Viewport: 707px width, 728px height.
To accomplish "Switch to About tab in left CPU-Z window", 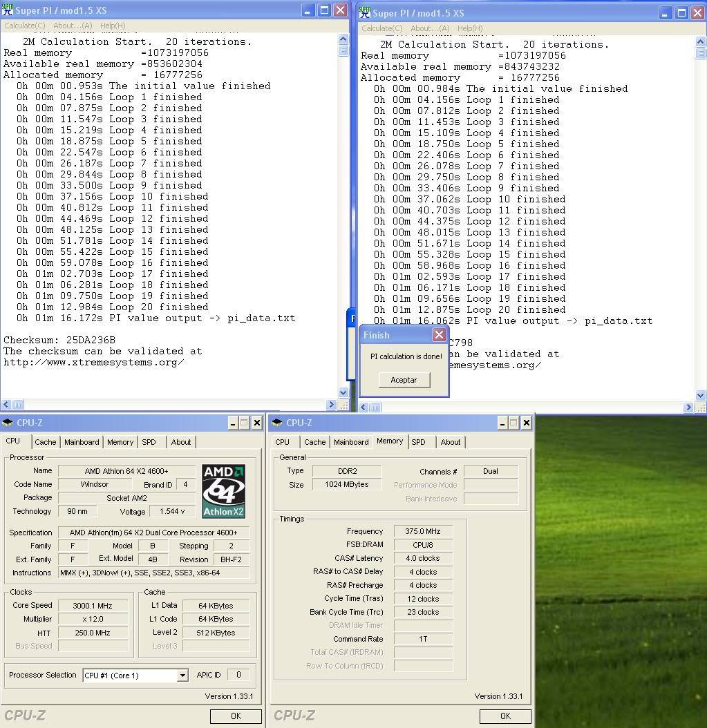I will [180, 442].
